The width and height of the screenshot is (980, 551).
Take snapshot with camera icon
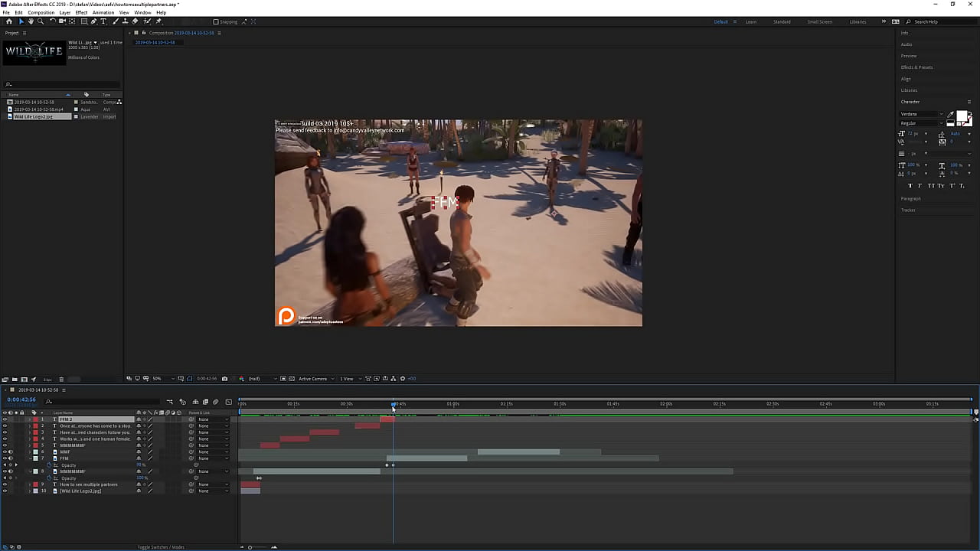(224, 379)
